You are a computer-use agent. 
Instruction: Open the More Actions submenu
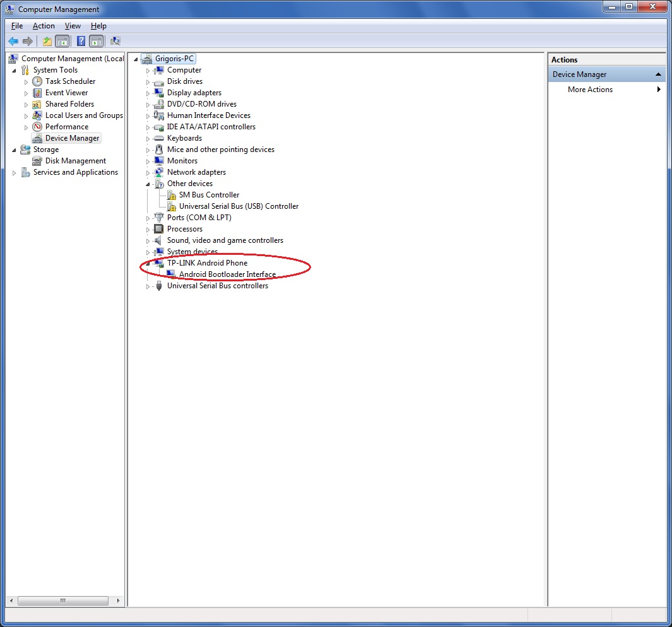(x=590, y=90)
